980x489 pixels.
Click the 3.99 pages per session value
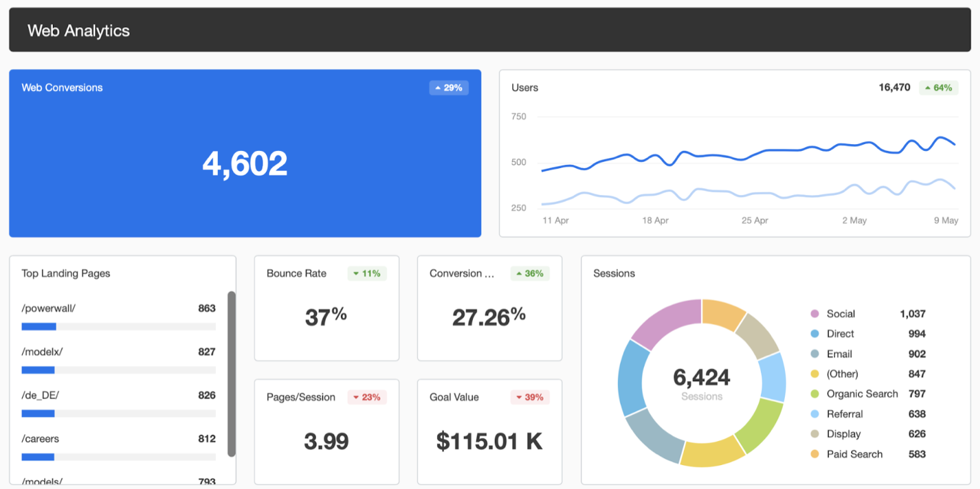coord(326,441)
